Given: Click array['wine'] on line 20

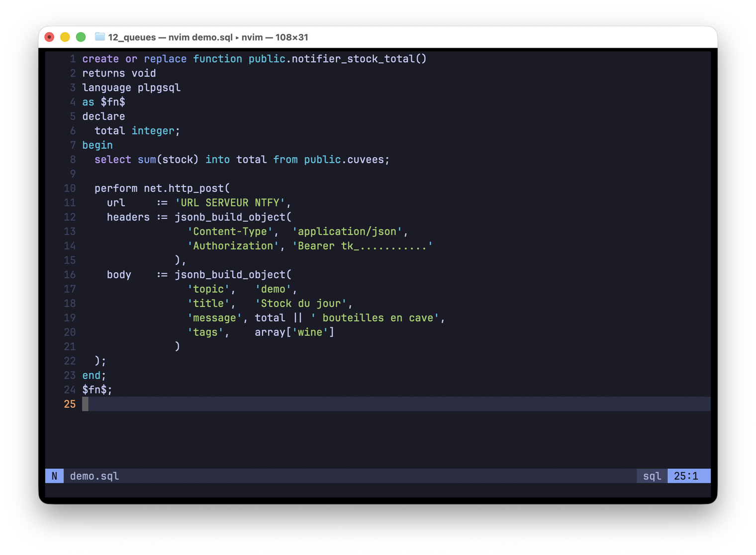Looking at the screenshot, I should 294,333.
